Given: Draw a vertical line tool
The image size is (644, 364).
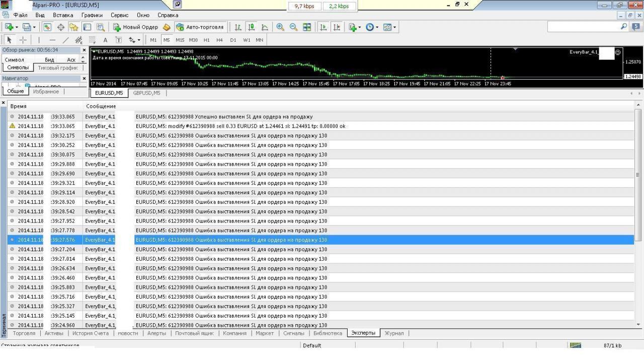Looking at the screenshot, I should (39, 40).
